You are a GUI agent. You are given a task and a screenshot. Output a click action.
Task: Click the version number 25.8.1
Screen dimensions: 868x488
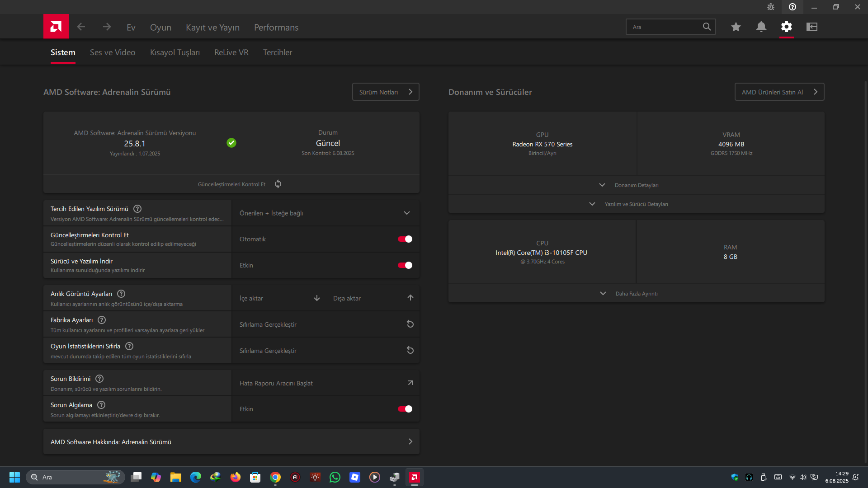tap(135, 144)
